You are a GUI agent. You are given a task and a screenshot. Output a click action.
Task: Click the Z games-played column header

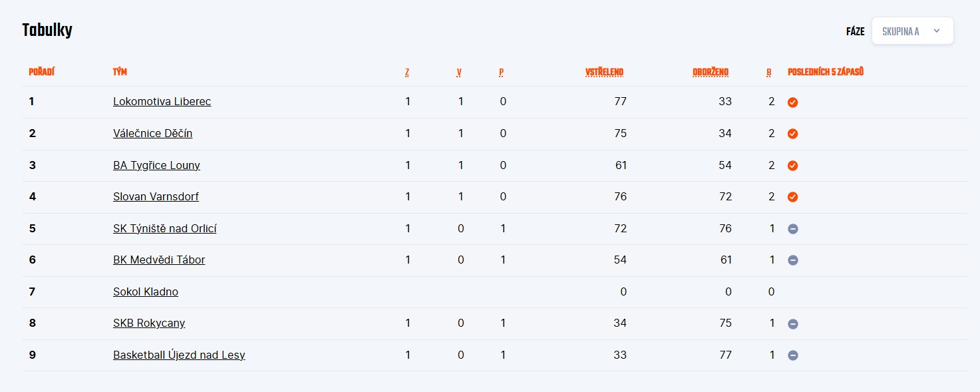point(407,72)
